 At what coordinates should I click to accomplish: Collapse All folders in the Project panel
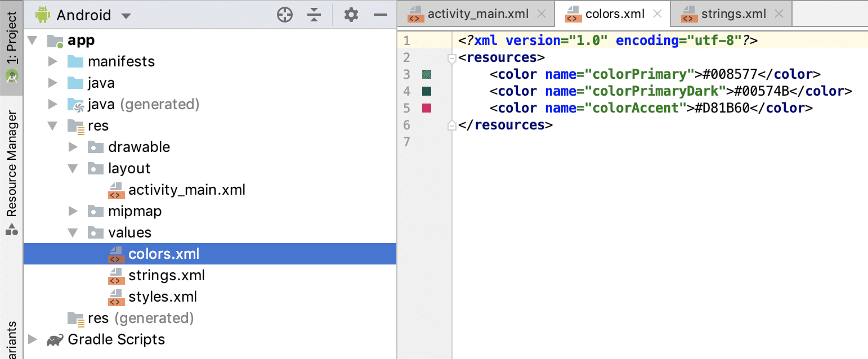(x=314, y=14)
